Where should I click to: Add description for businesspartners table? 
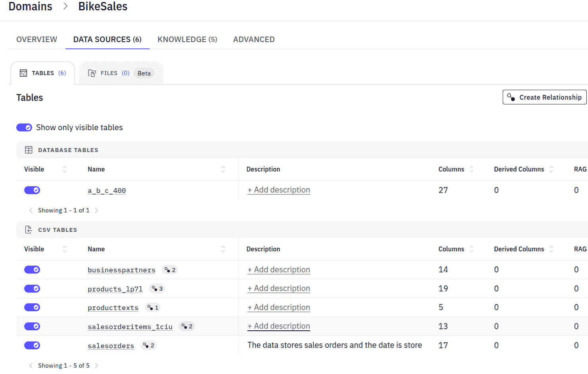click(279, 270)
